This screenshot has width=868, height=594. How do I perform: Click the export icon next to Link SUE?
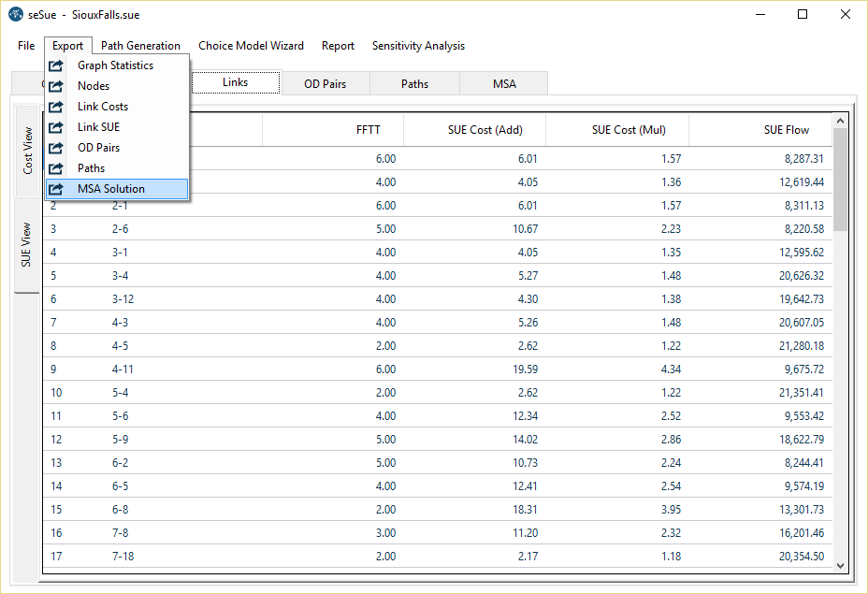pos(57,127)
